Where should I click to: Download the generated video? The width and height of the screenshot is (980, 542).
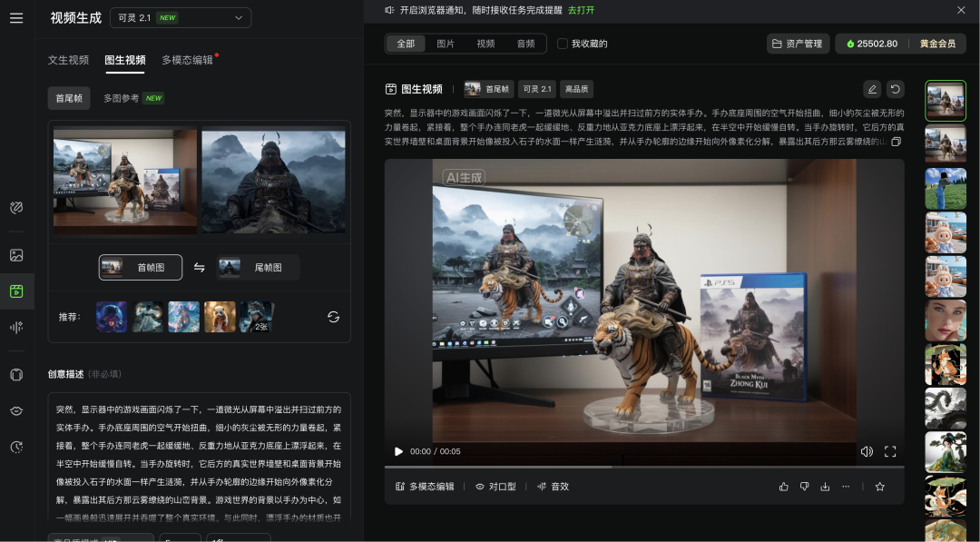pos(825,487)
